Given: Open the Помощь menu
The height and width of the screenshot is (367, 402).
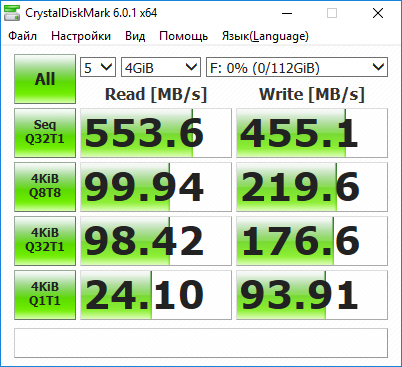Looking at the screenshot, I should coord(183,36).
